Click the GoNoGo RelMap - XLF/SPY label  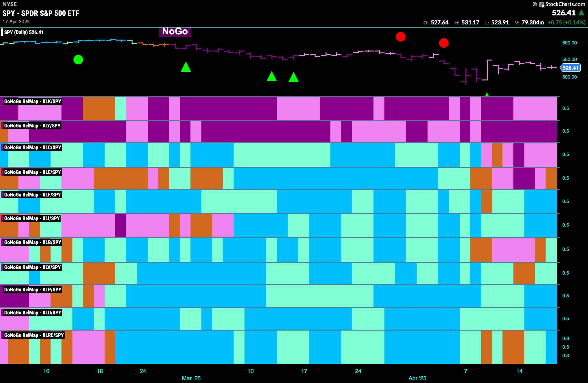tap(32, 195)
